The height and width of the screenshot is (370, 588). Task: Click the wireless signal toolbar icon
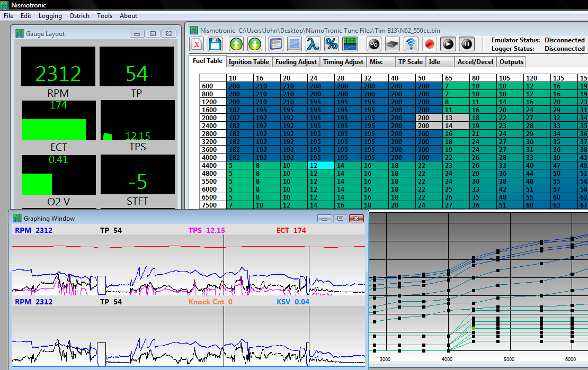(411, 44)
